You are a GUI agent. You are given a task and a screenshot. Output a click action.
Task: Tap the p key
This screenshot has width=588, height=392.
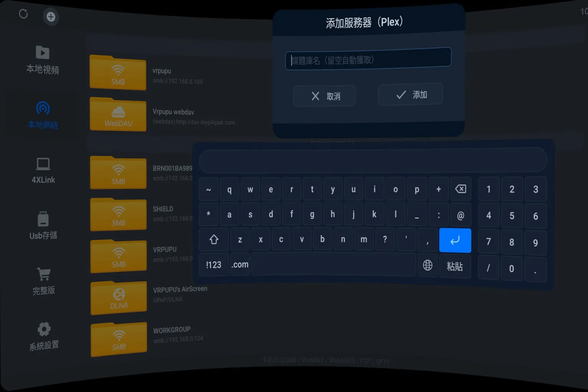pos(417,189)
